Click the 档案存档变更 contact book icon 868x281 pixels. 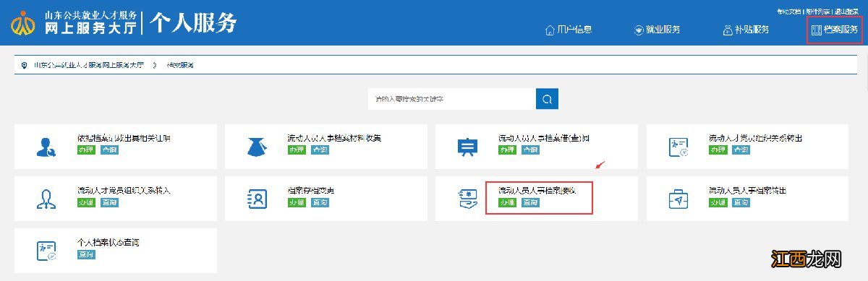click(258, 199)
